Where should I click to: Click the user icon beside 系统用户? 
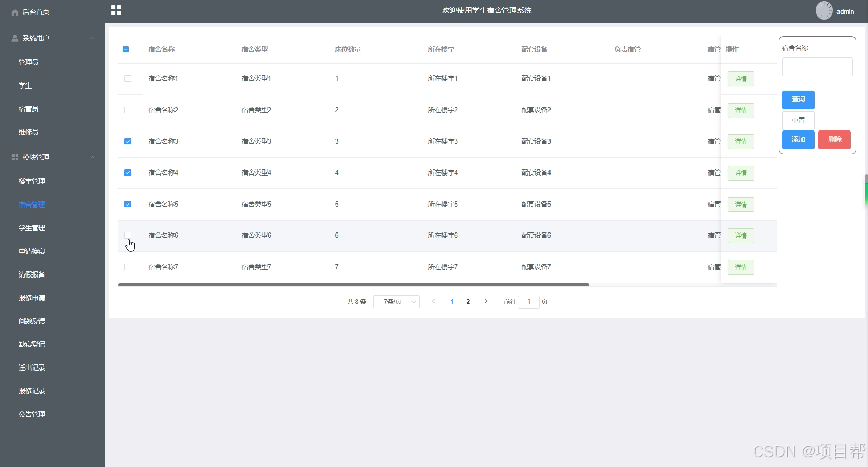pos(15,38)
